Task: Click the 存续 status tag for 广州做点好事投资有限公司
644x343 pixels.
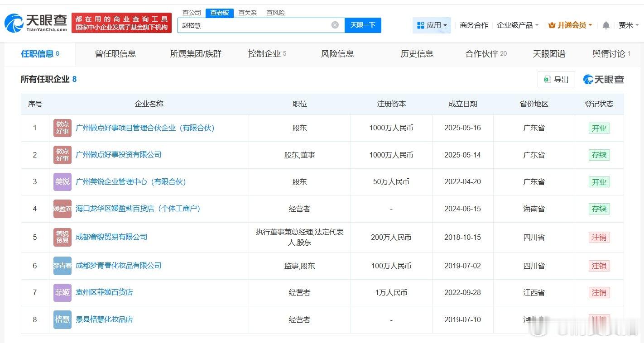Action: point(599,155)
